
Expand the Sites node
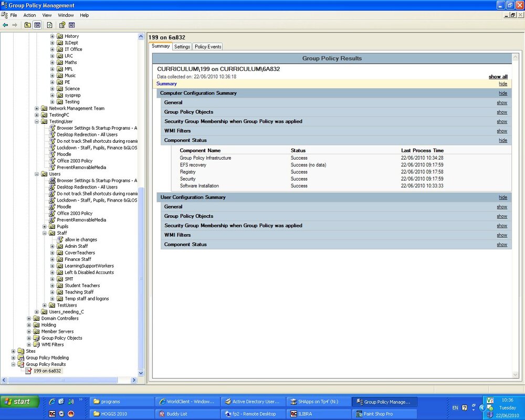[14, 351]
